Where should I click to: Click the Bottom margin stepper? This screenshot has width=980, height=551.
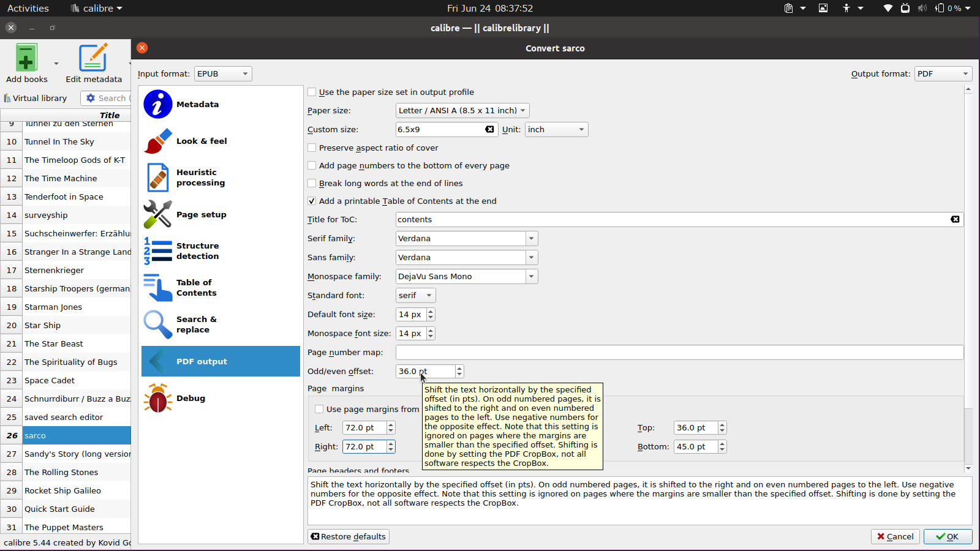pos(722,446)
